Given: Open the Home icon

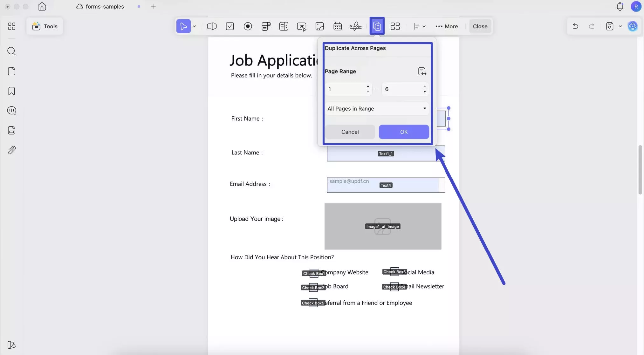Looking at the screenshot, I should coord(42,6).
